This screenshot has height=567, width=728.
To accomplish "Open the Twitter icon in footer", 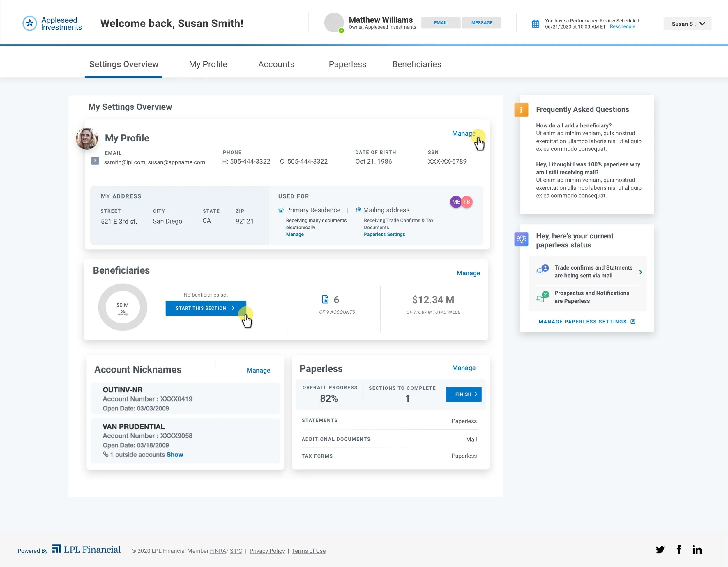I will [660, 550].
